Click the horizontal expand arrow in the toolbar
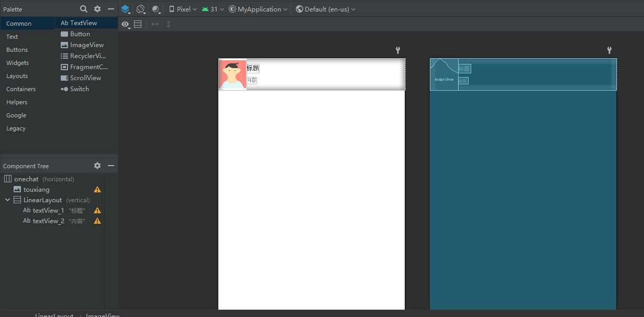The width and height of the screenshot is (644, 317). coord(154,24)
